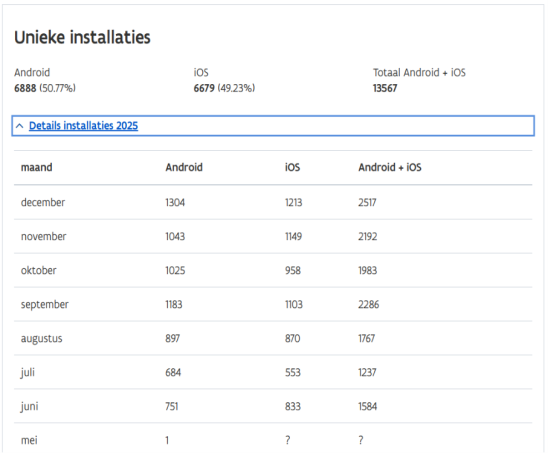Select augustus iOS value 870

point(293,338)
